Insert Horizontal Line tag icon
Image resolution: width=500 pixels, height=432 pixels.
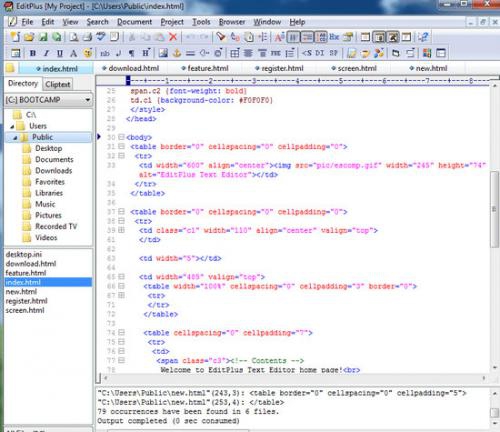coord(190,53)
